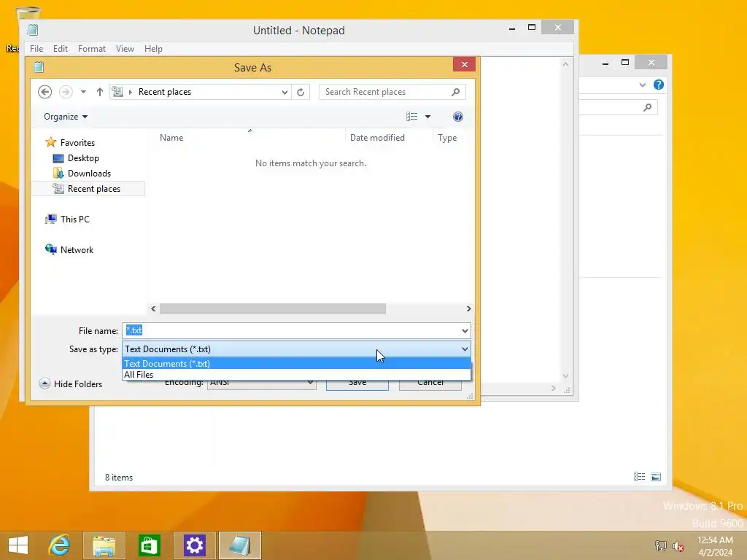Viewport: 747px width, 560px height.
Task: Switch to Notepad taskbar button
Action: tap(239, 545)
